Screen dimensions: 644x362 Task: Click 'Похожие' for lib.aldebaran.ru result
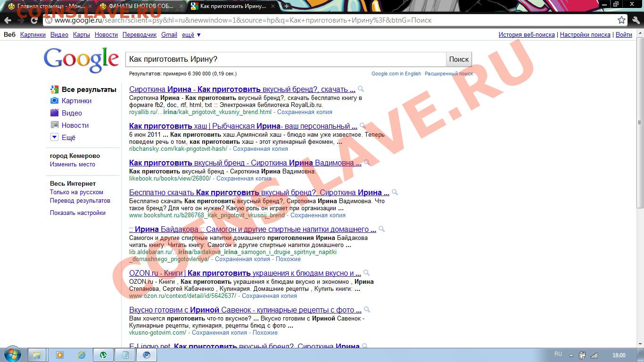(x=288, y=259)
